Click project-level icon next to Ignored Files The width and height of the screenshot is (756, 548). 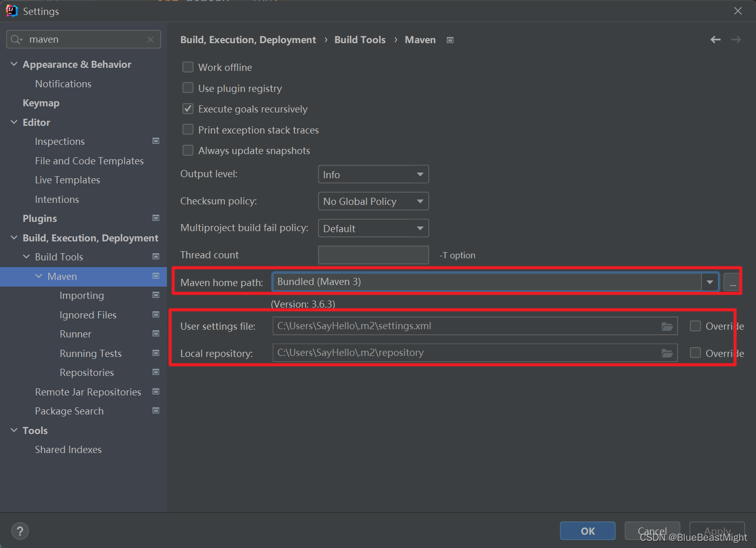coord(156,314)
